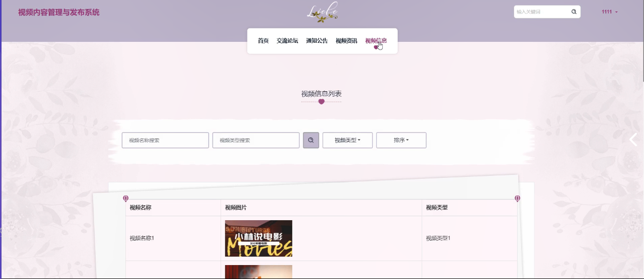Click the 视频类型搜索 input field
This screenshot has height=279, width=644.
click(256, 140)
